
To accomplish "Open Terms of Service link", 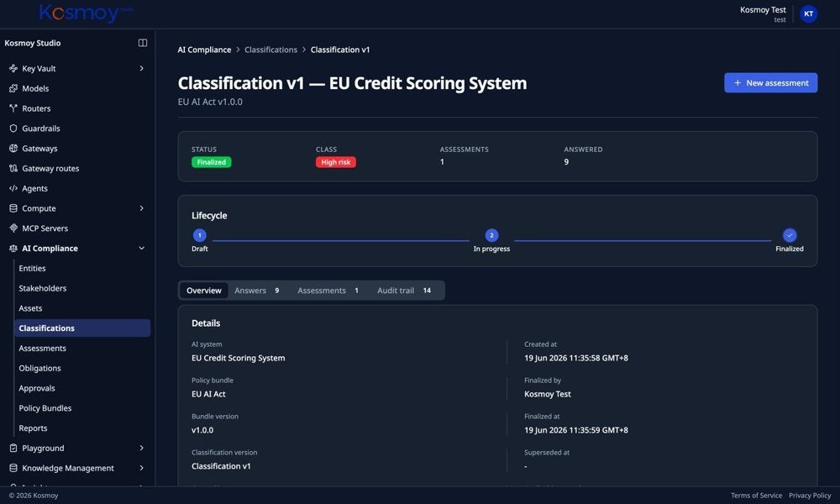I will [x=756, y=496].
